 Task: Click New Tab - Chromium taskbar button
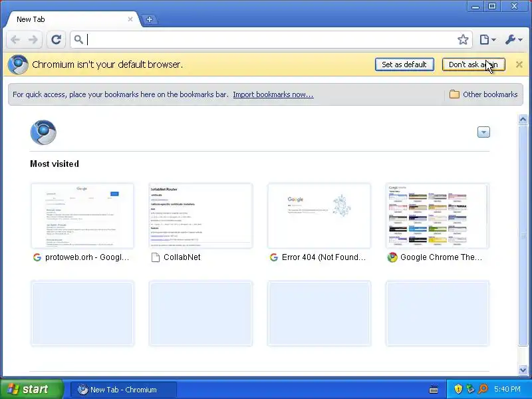124,390
